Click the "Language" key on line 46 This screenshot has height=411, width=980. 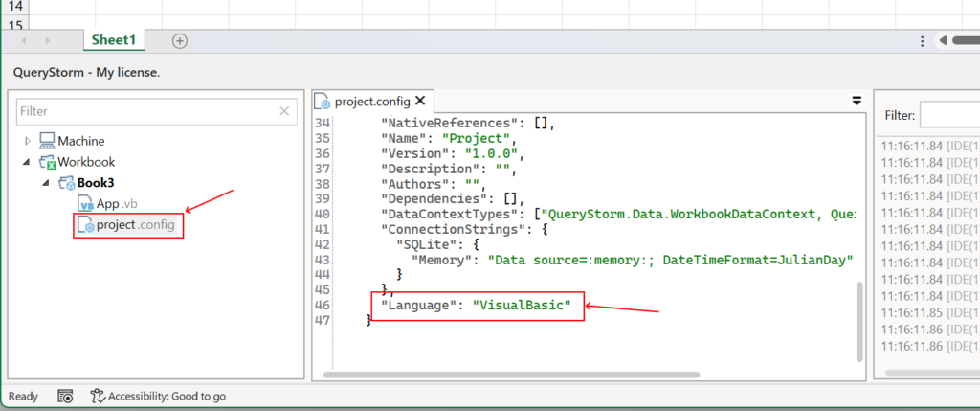[x=418, y=306]
